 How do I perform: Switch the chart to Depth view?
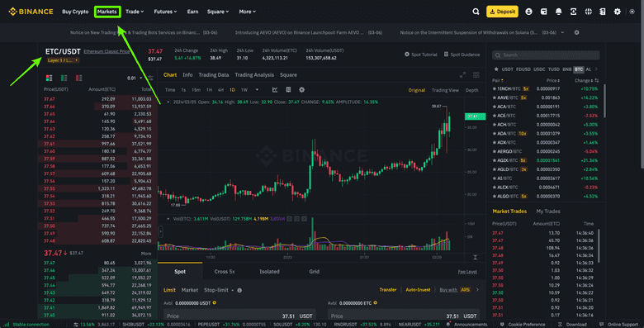[x=471, y=90]
